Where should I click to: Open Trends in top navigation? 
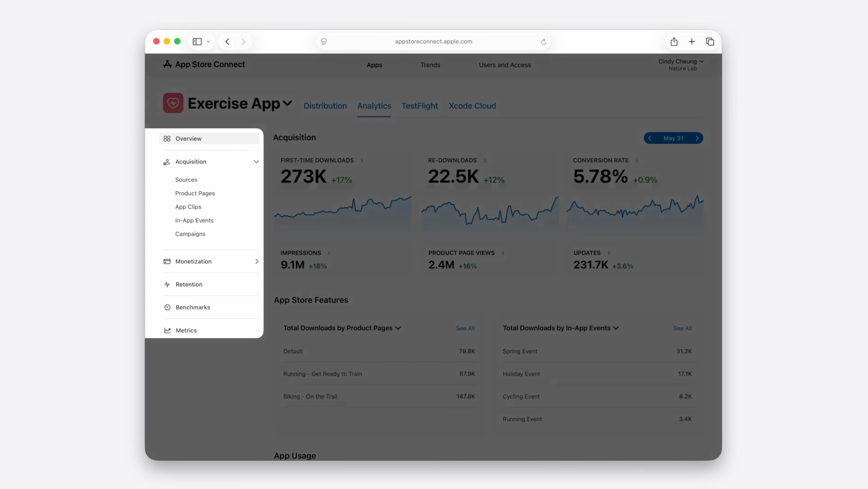tap(430, 65)
